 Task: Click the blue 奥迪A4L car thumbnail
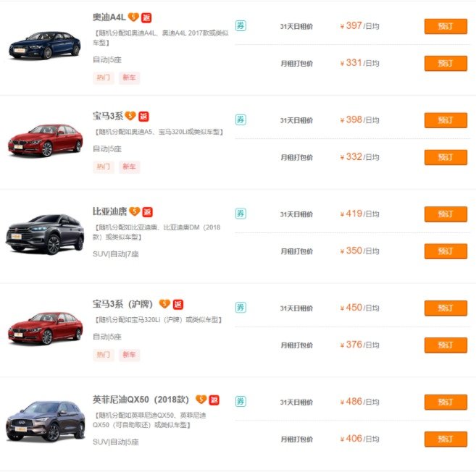point(45,46)
